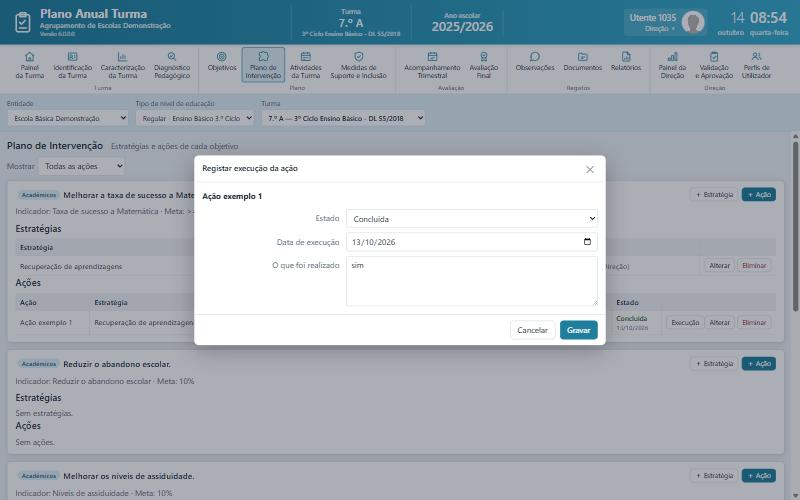
Task: Click the Data de execução date field
Action: (472, 242)
